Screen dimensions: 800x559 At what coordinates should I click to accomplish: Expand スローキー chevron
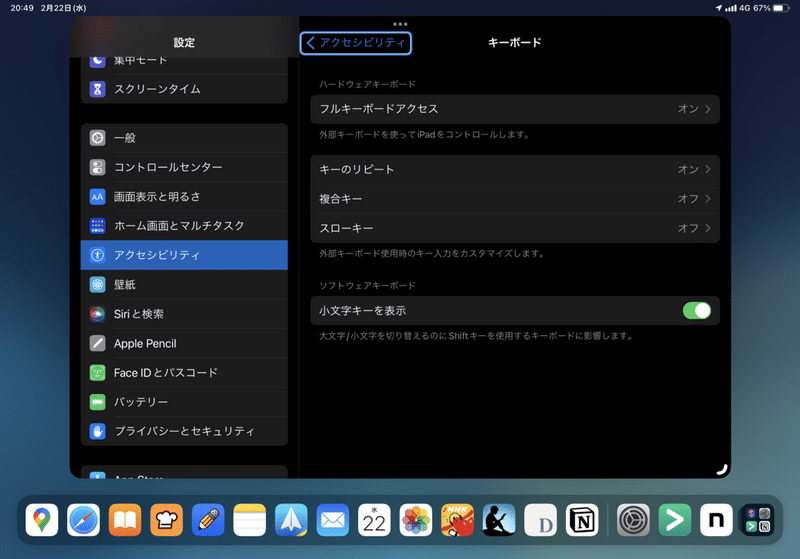click(x=708, y=228)
